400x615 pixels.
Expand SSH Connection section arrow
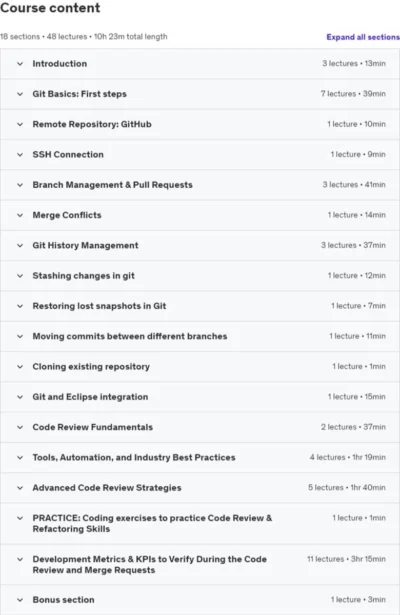20,155
